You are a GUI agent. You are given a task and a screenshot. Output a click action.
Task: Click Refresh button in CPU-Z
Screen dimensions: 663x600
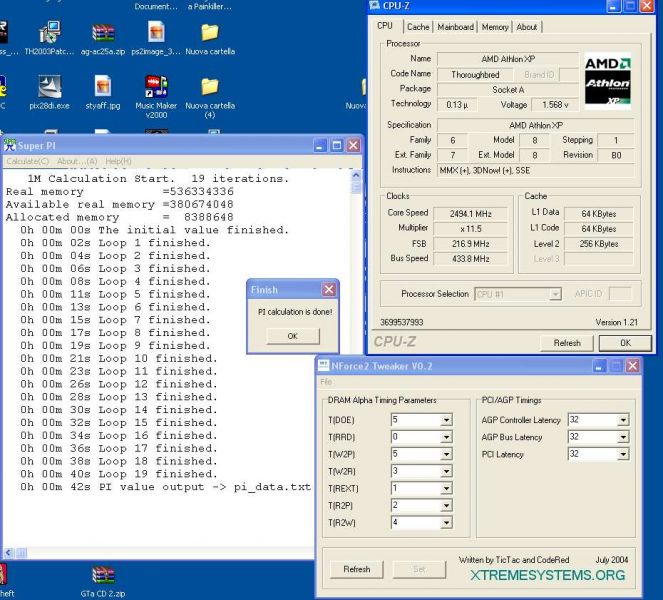point(567,342)
